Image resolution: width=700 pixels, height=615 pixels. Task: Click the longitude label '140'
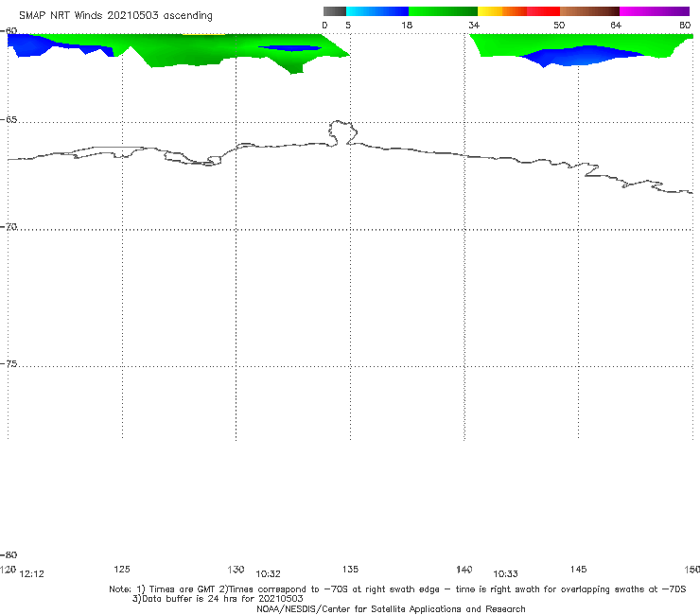464,569
